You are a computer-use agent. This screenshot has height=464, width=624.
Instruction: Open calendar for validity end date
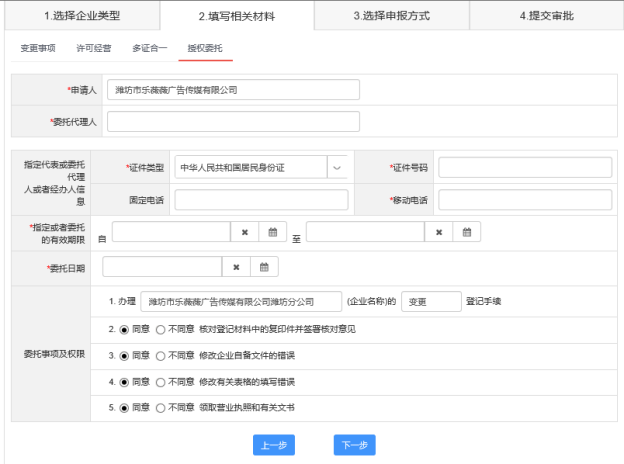pos(466,232)
